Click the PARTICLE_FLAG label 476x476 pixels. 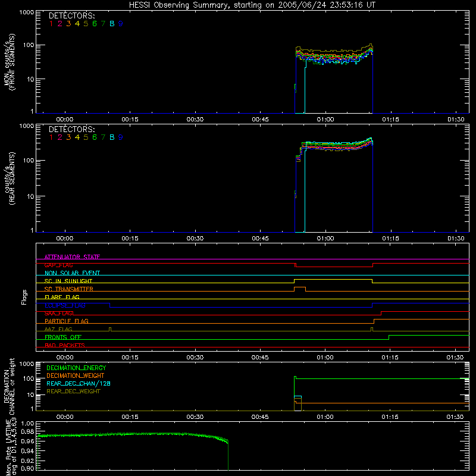click(67, 321)
